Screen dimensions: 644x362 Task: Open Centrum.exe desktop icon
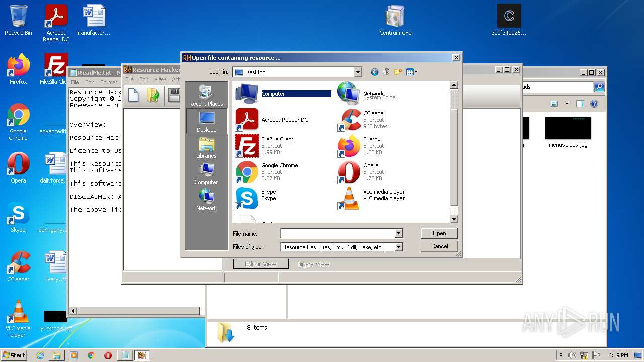tap(395, 20)
